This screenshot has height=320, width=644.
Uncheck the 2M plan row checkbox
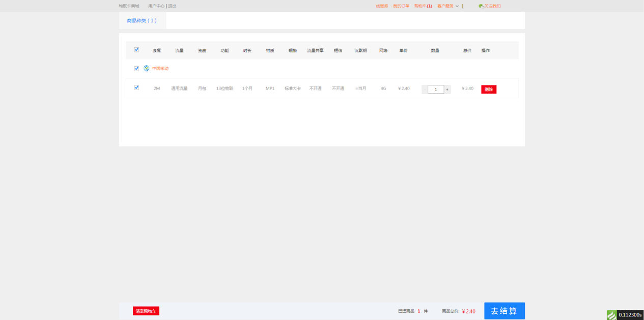[136, 88]
